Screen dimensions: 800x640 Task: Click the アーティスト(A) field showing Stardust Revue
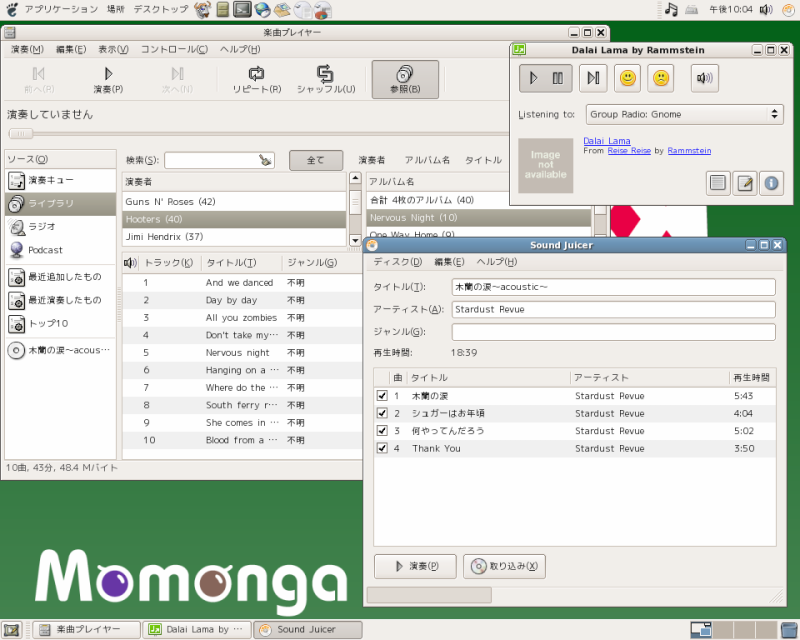(613, 310)
